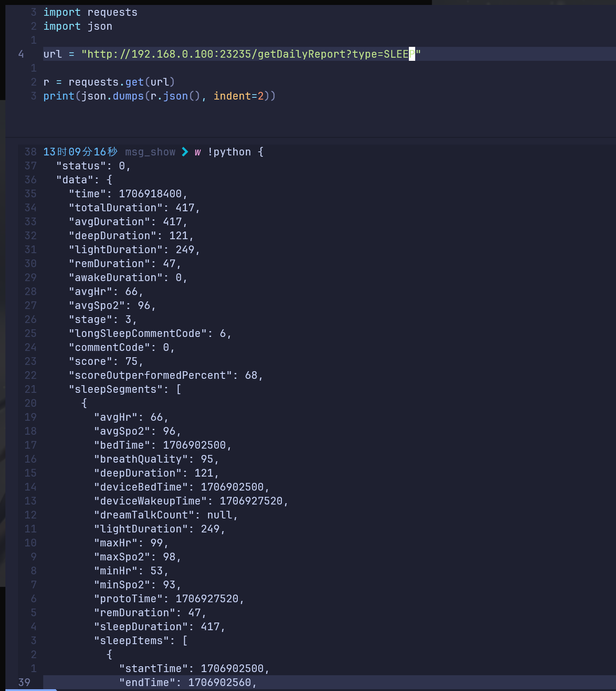The width and height of the screenshot is (616, 691).
Task: Click the "dreamTalkCount": null line
Action: (165, 515)
